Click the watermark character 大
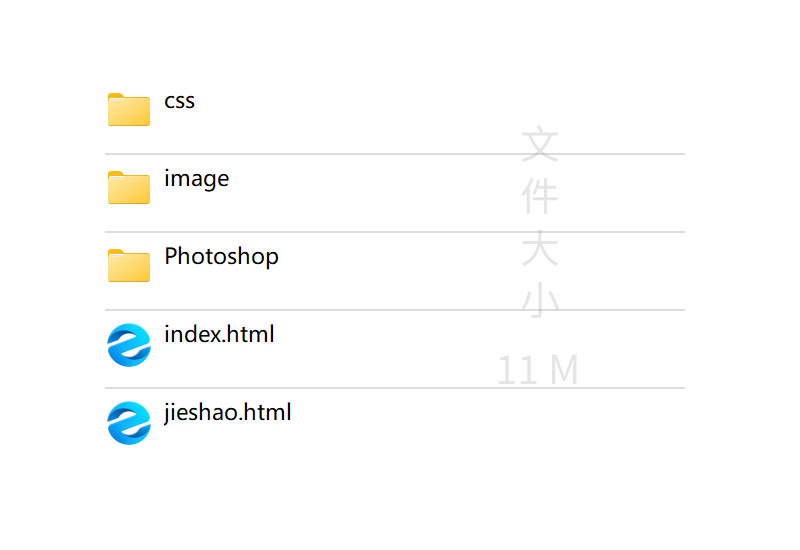The width and height of the screenshot is (800, 550). [x=540, y=249]
